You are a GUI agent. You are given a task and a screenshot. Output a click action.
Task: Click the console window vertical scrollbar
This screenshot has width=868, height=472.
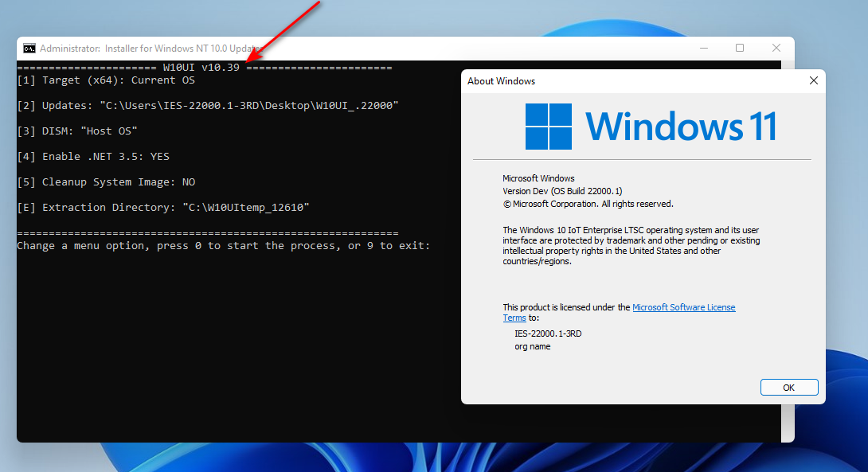point(788,423)
